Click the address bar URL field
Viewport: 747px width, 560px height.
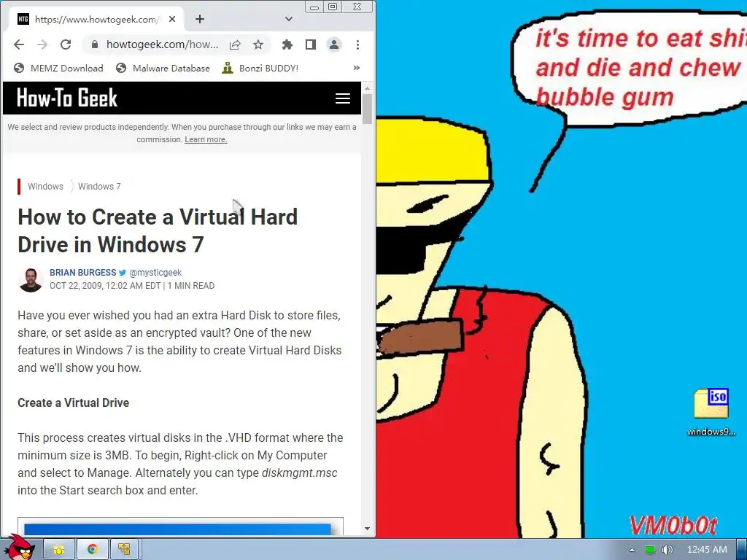[x=162, y=44]
